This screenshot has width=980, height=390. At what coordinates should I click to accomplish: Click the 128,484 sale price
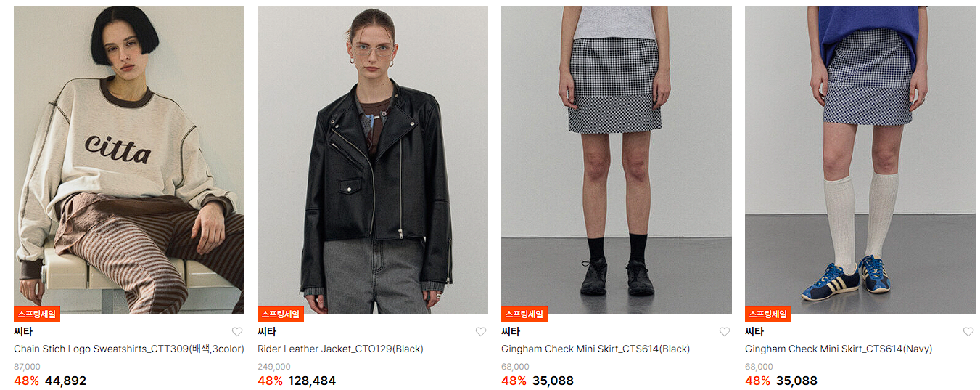point(312,381)
